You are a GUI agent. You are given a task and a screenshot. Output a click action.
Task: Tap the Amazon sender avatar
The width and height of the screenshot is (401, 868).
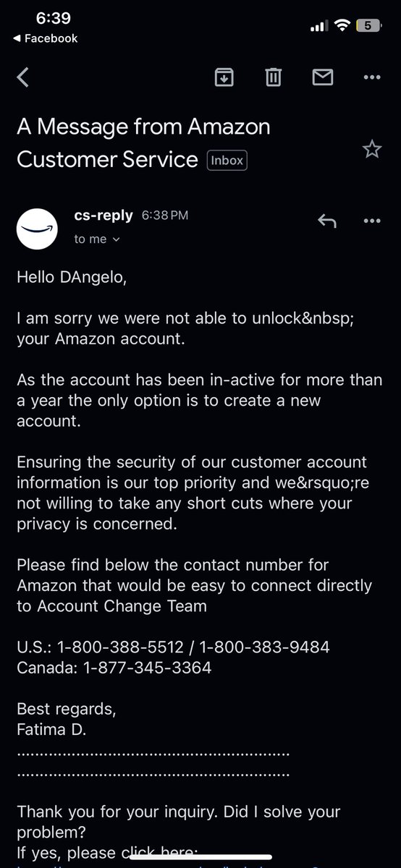pyautogui.click(x=37, y=229)
